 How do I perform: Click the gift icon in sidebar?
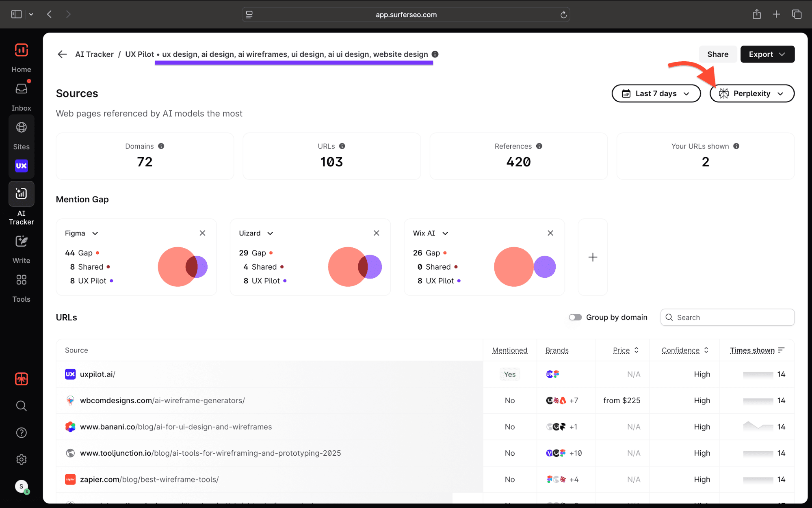click(x=21, y=379)
